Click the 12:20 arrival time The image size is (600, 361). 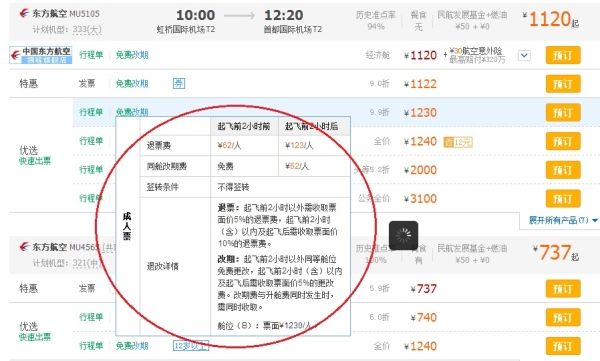tap(284, 15)
